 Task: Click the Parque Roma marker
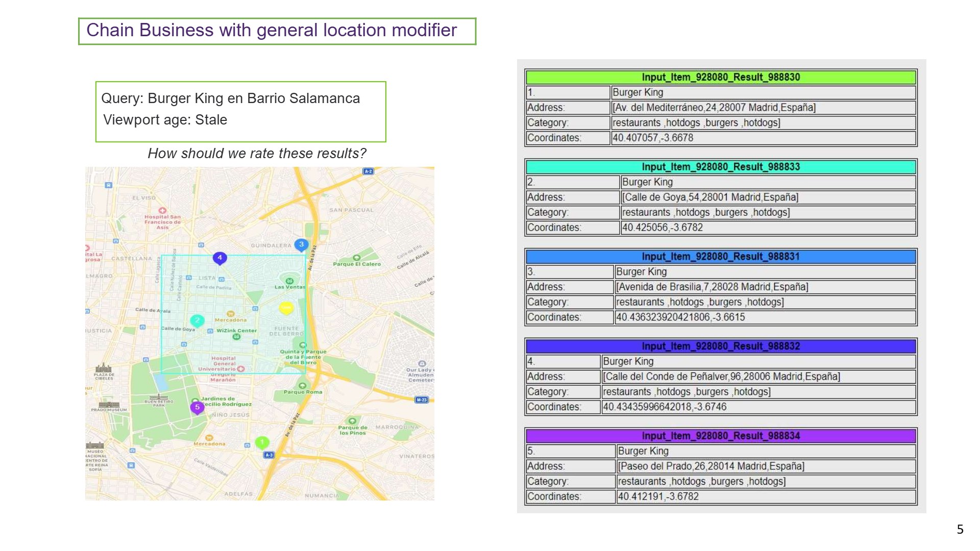pos(302,386)
